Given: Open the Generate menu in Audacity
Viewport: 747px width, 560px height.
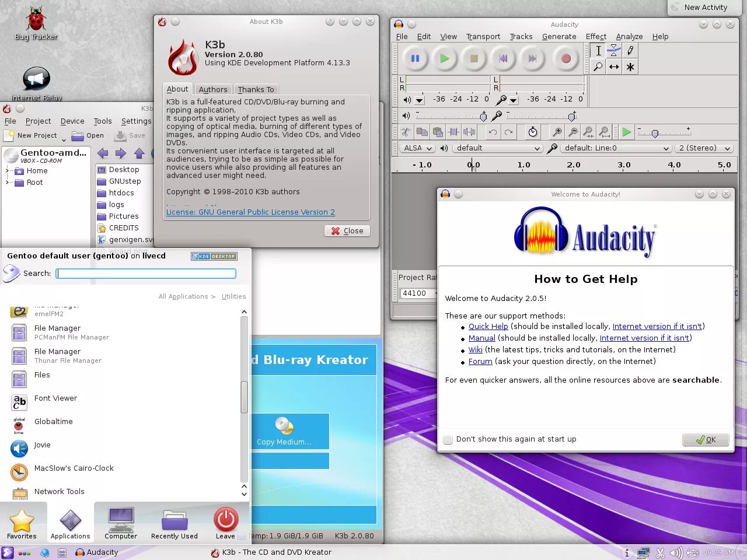Looking at the screenshot, I should [x=559, y=36].
